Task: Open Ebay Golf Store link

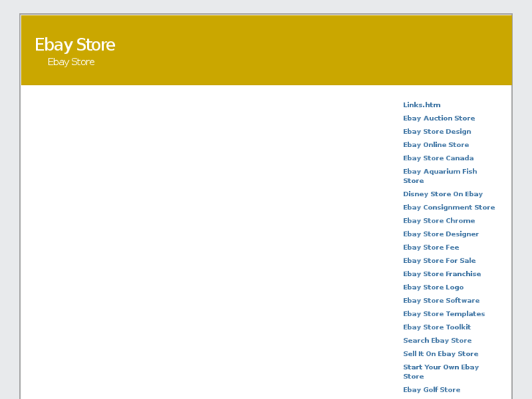Action: tap(432, 389)
